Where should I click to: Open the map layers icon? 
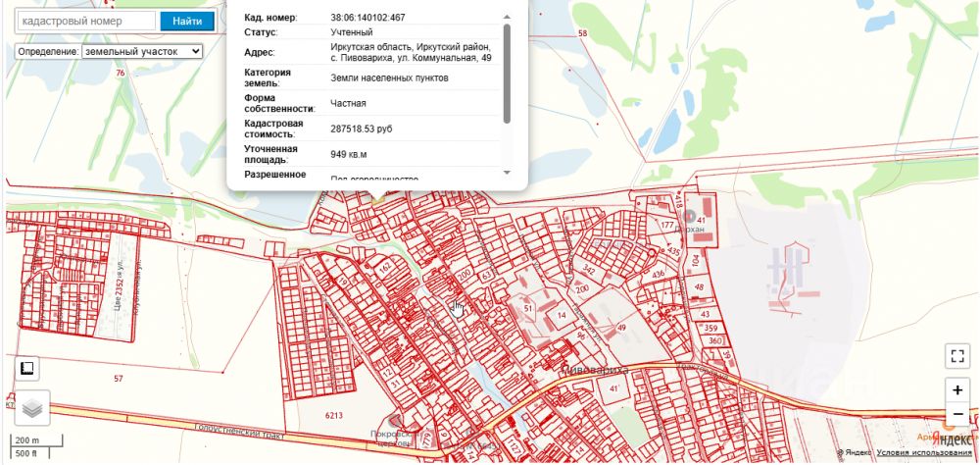click(31, 409)
